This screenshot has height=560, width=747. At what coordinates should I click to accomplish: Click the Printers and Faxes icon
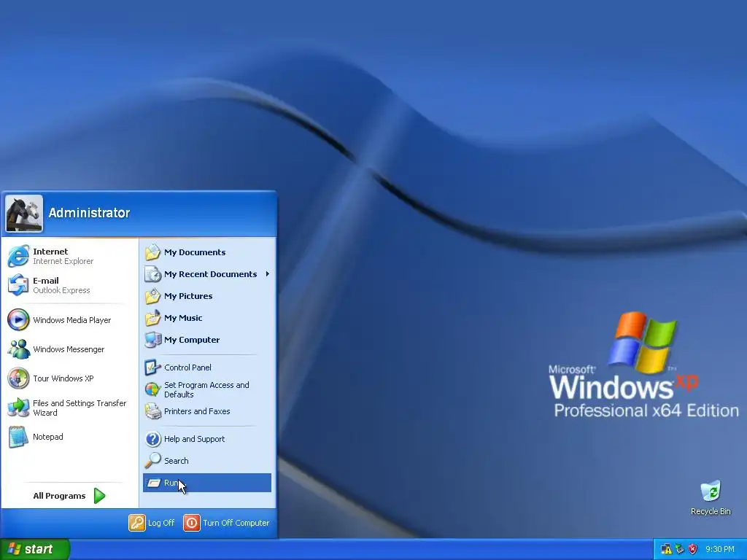[x=153, y=411]
